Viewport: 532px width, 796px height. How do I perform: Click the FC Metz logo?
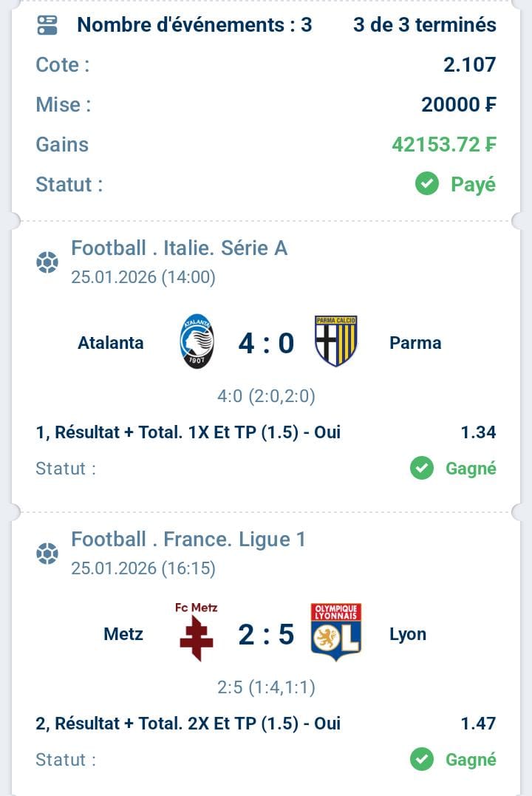(x=197, y=633)
